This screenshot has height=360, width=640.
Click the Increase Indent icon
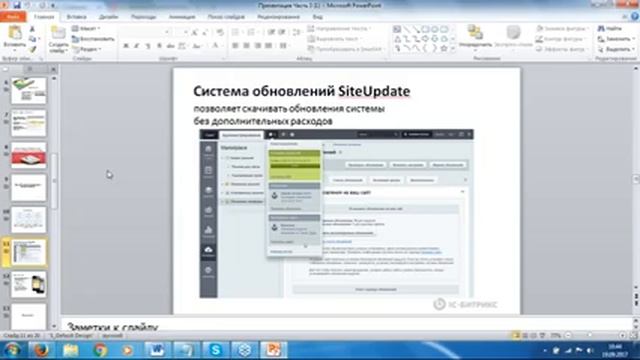(x=282, y=32)
